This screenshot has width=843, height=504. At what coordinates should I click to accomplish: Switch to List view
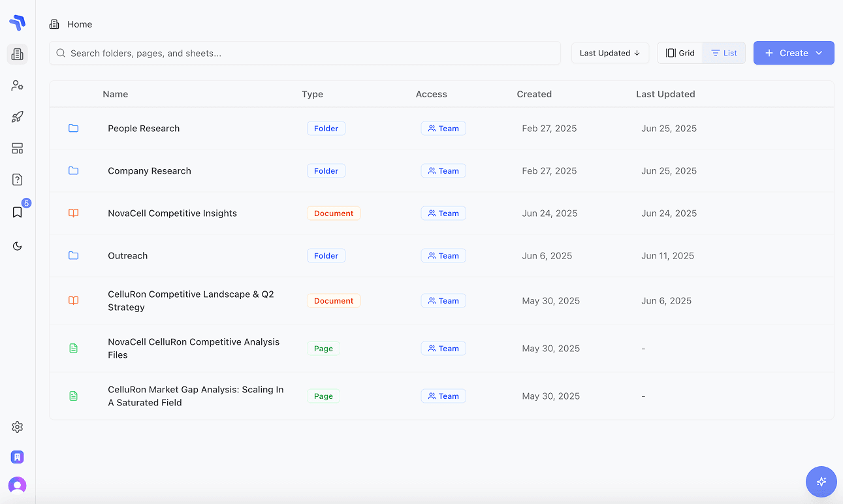click(x=724, y=53)
